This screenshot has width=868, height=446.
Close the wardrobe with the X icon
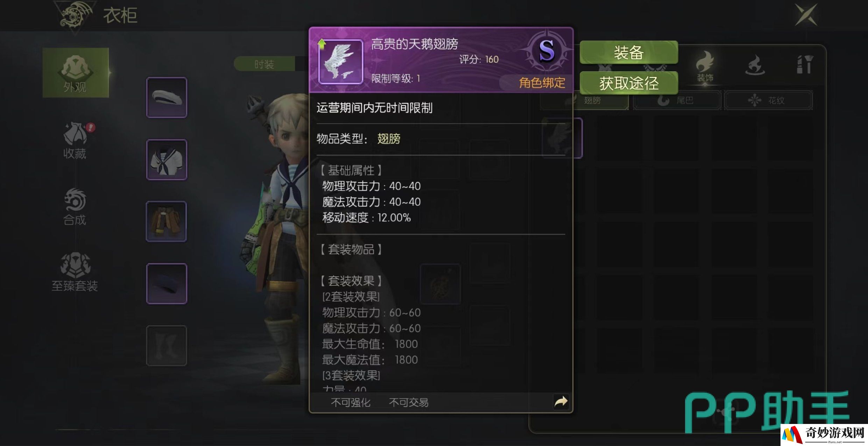click(x=806, y=15)
